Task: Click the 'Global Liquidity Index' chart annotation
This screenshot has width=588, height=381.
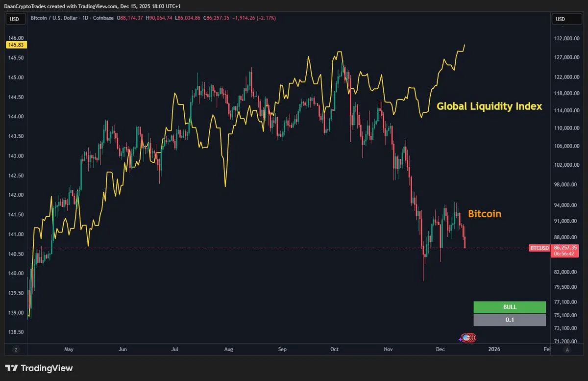Action: click(x=489, y=106)
